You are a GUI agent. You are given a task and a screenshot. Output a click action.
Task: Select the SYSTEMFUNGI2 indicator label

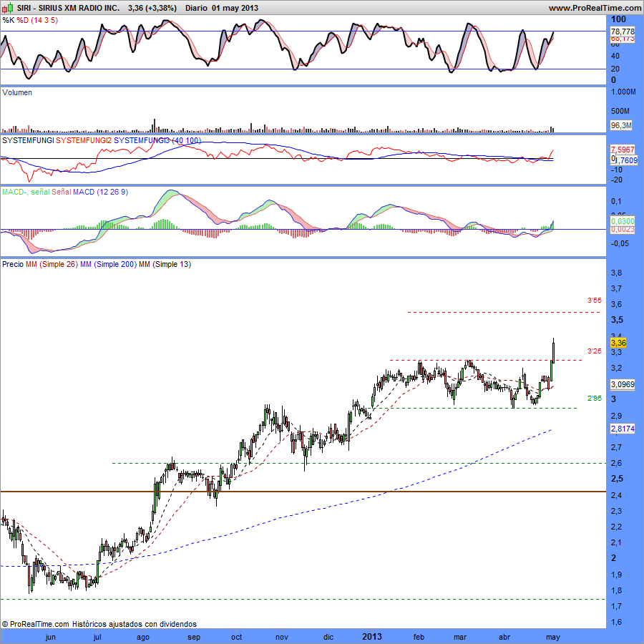click(x=84, y=140)
